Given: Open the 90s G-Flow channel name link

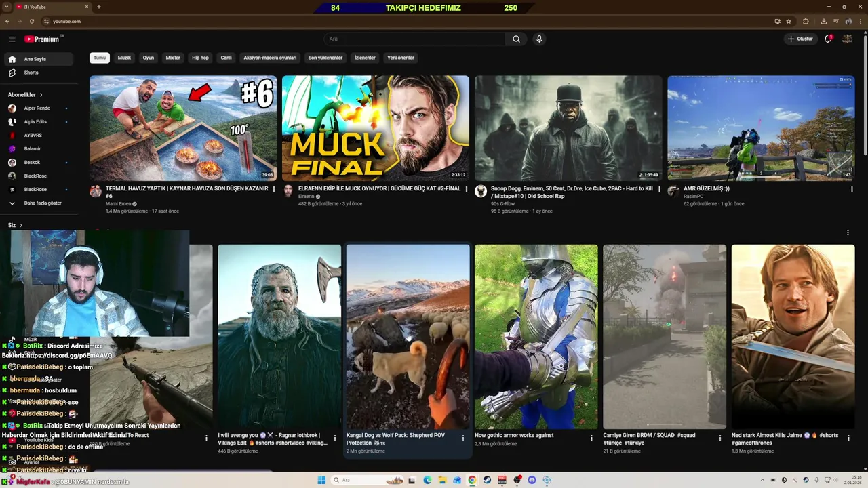Looking at the screenshot, I should click(x=502, y=204).
